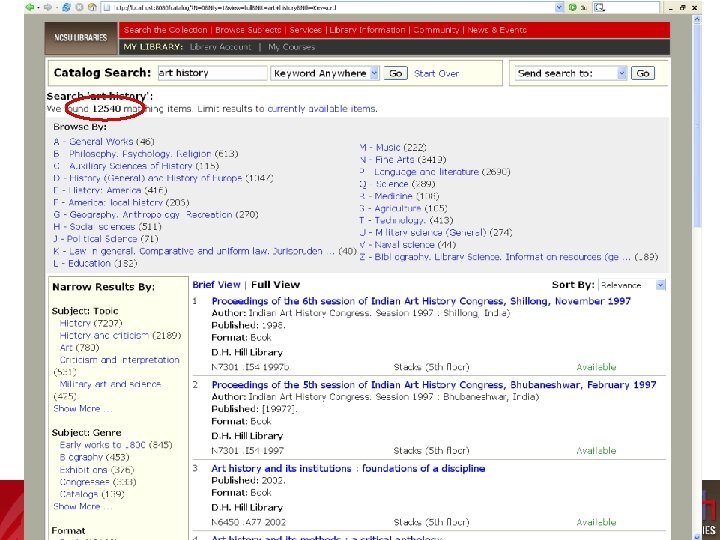Click the browser Back arrow
This screenshot has height=540, width=720.
pos(30,7)
